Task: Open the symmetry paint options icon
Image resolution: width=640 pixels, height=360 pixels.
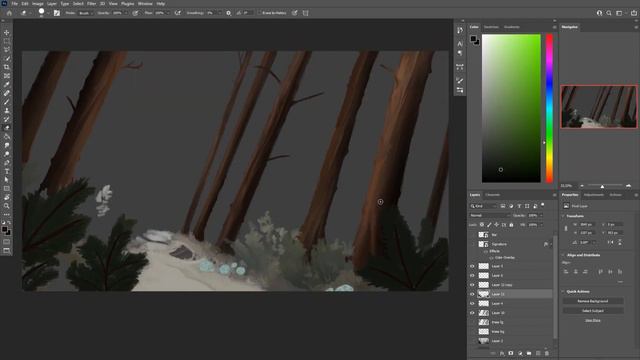Action: click(x=306, y=13)
